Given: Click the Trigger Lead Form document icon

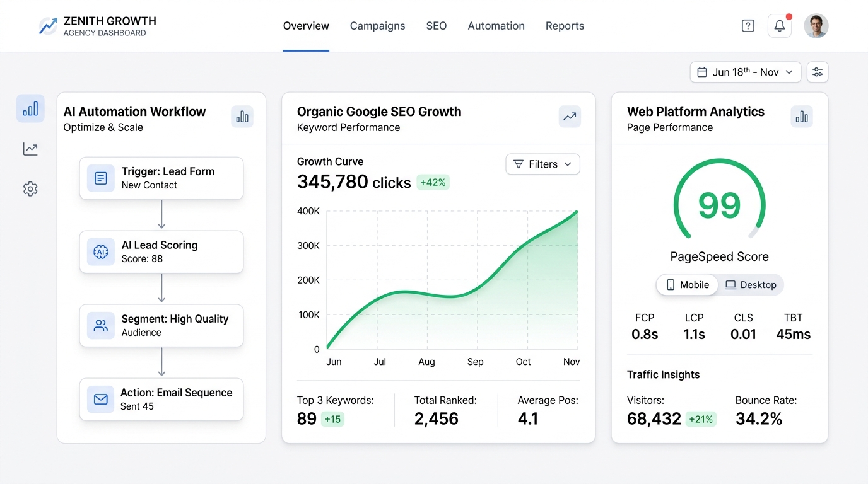Looking at the screenshot, I should pyautogui.click(x=101, y=178).
